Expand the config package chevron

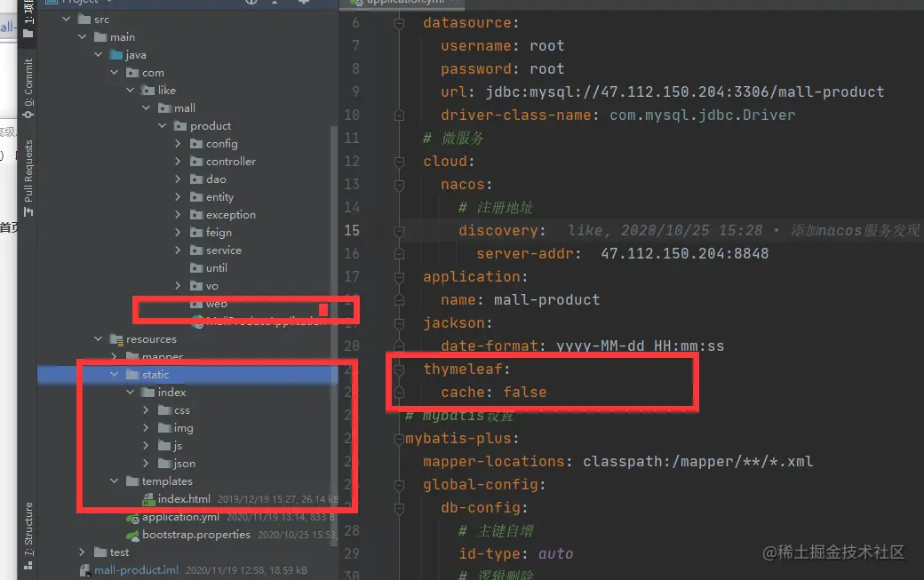pyautogui.click(x=178, y=143)
